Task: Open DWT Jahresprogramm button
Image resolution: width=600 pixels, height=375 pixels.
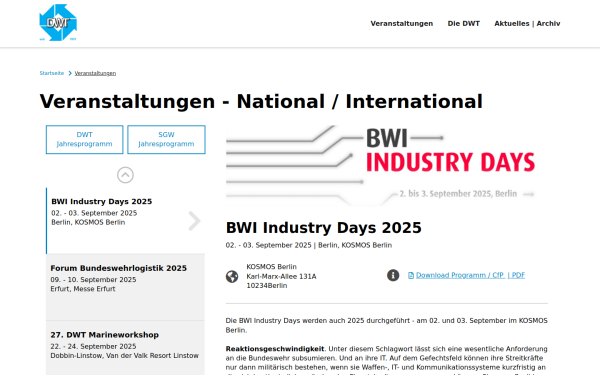Action: point(85,139)
